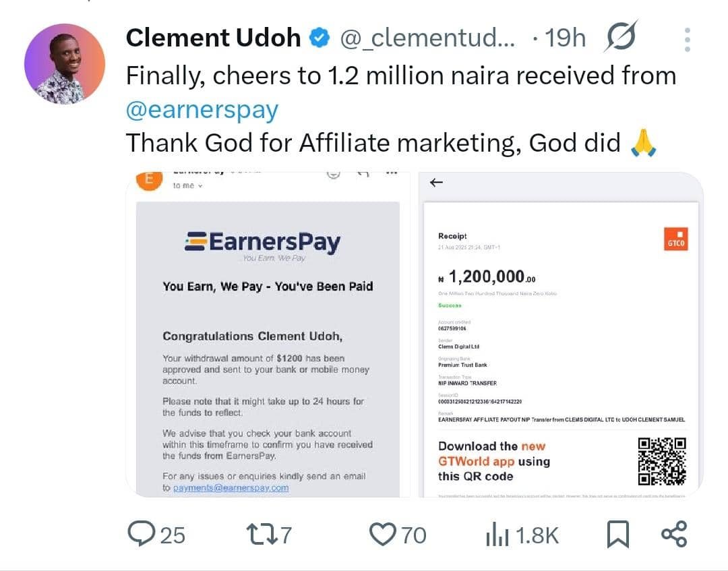Open the Grok slashed-circle icon
This screenshot has height=571, width=728.
pyautogui.click(x=620, y=37)
